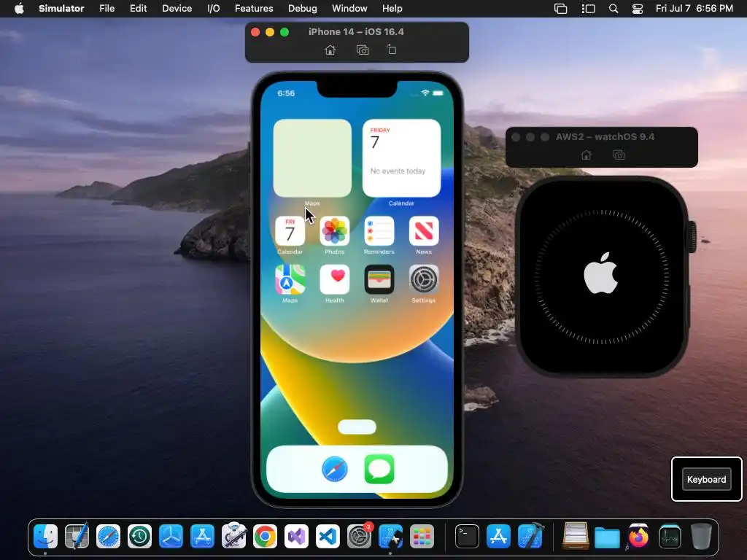Tap the home screen Search pill
This screenshot has width=747, height=560.
point(357,427)
